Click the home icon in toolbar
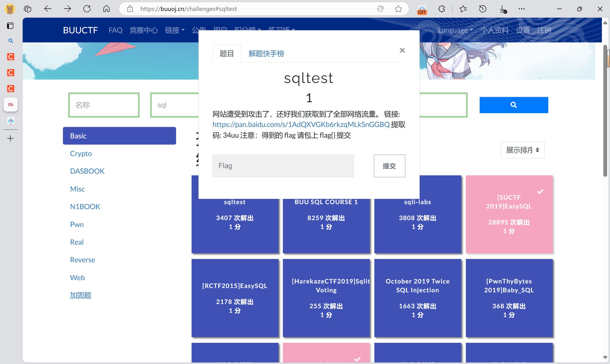 point(106,9)
